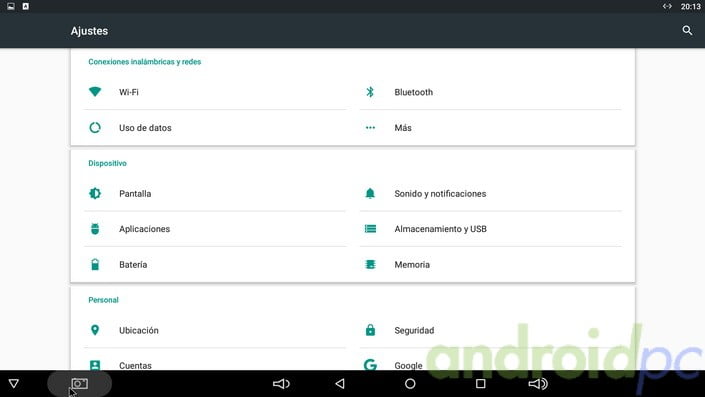Click the Personal section header
705x397 pixels.
click(103, 300)
